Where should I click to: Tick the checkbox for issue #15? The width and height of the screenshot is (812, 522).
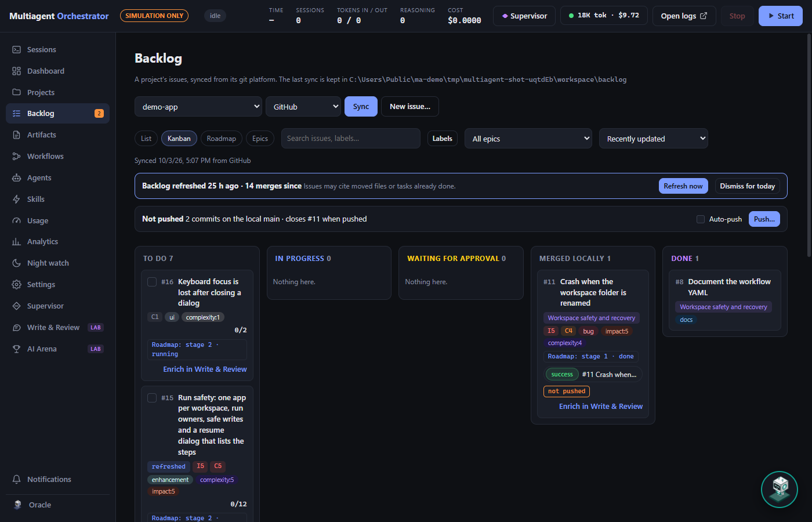152,398
